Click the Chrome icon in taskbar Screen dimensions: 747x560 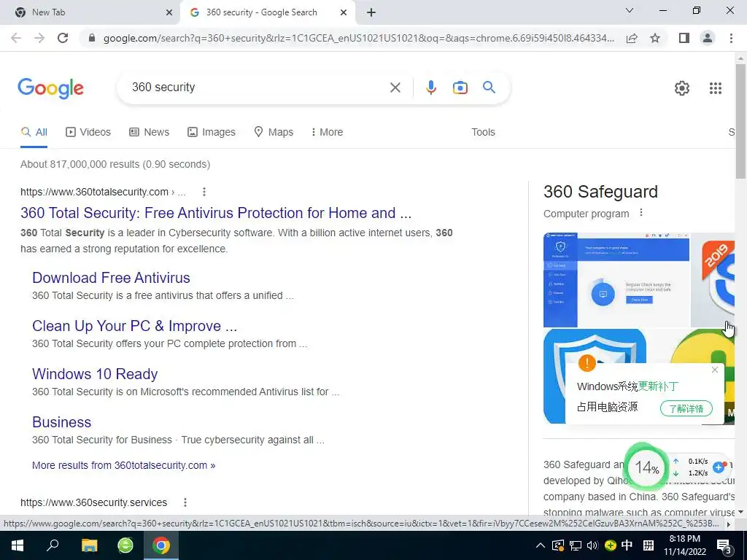[x=161, y=545]
